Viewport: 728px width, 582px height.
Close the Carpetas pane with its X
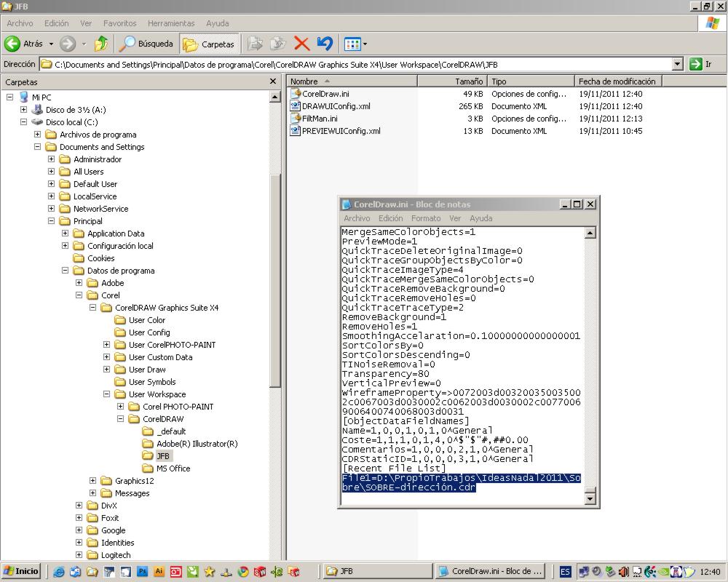point(273,81)
